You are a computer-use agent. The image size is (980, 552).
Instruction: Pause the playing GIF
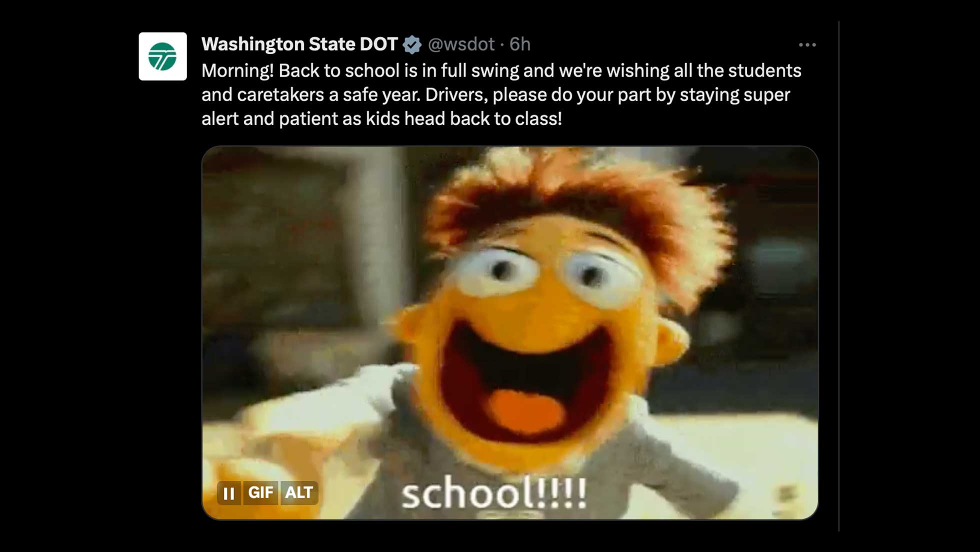[229, 493]
